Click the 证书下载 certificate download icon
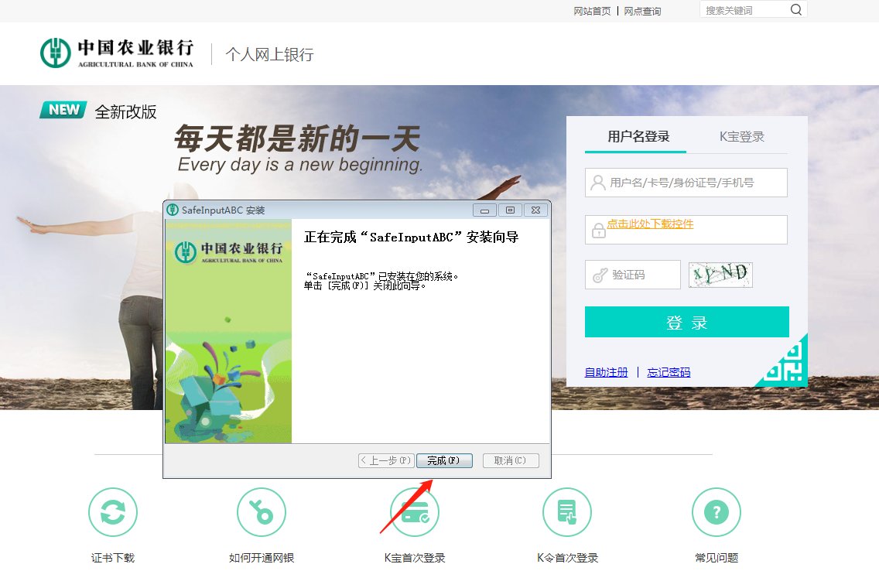This screenshot has width=879, height=588. click(x=112, y=511)
